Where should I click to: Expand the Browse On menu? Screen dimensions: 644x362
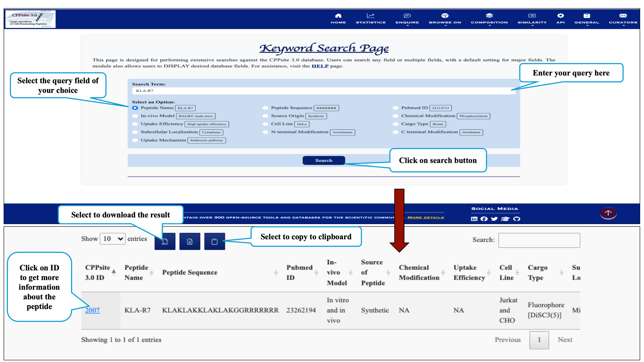click(445, 19)
